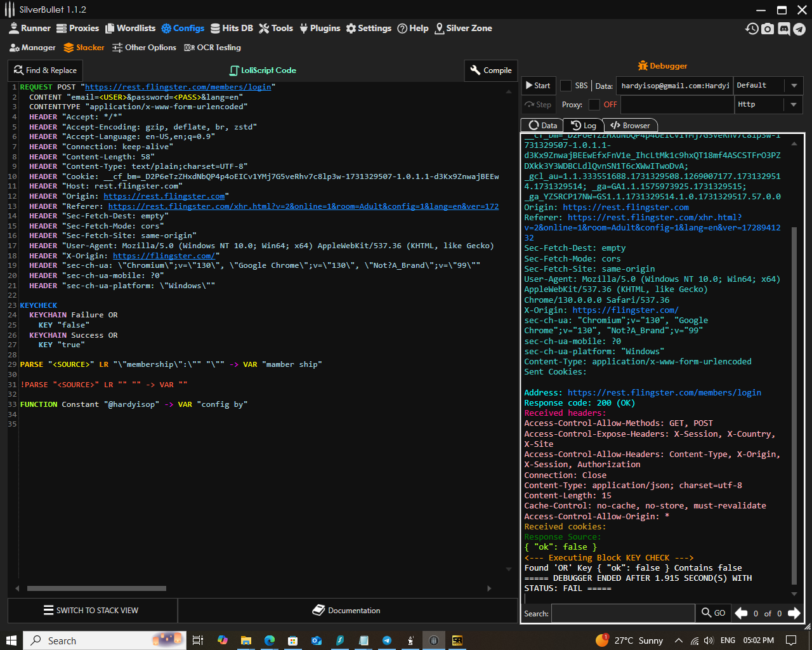This screenshot has height=650, width=812.
Task: Switch to the Browser tab in Debugger
Action: (x=630, y=125)
